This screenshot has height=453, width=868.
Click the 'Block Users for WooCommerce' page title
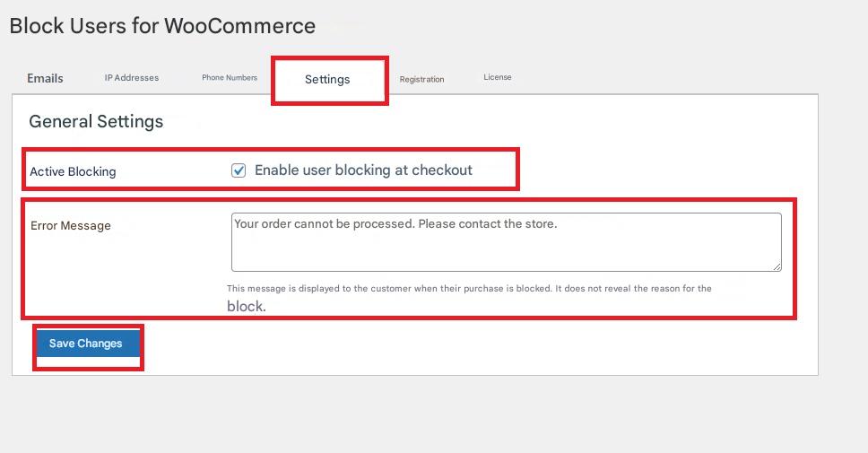click(162, 25)
